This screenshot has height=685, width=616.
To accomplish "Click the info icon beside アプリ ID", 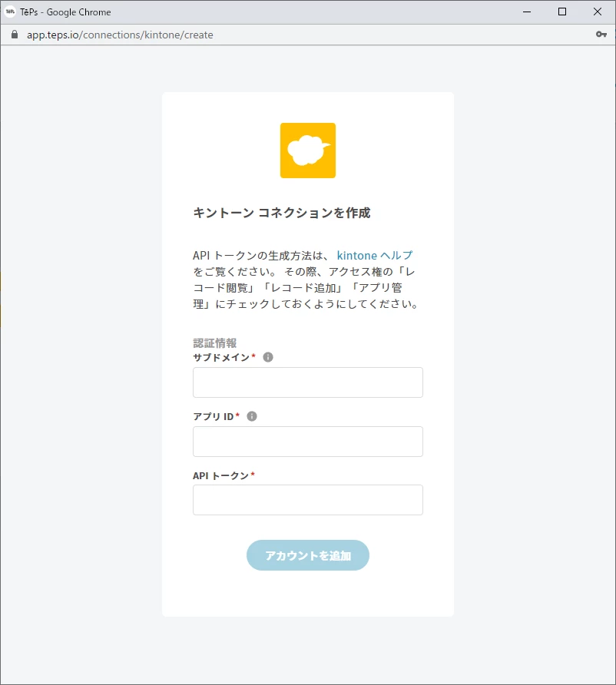I will point(252,416).
